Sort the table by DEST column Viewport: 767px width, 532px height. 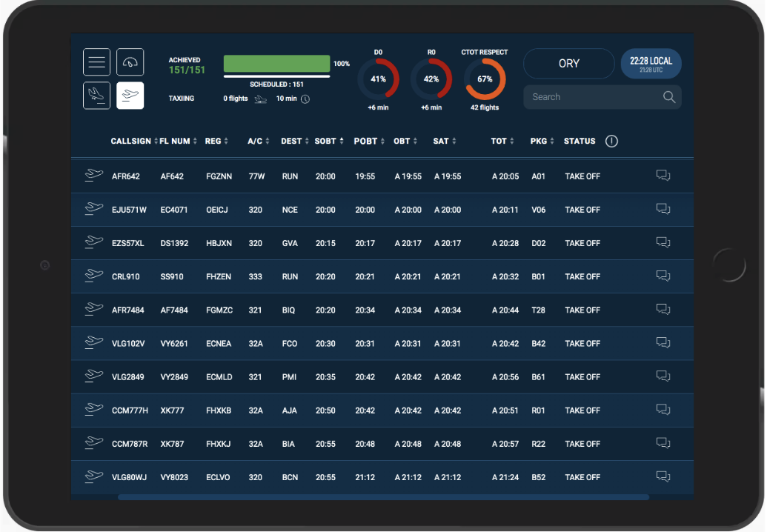tap(295, 141)
